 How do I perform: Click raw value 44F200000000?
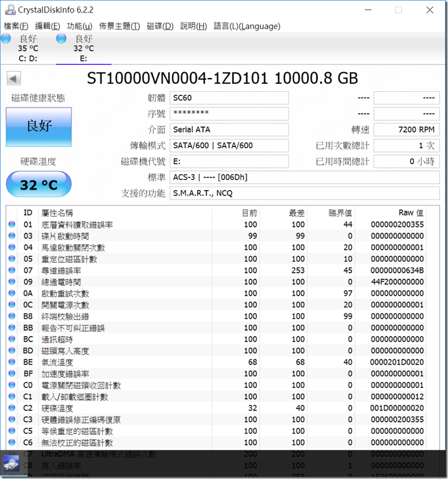pyautogui.click(x=397, y=282)
